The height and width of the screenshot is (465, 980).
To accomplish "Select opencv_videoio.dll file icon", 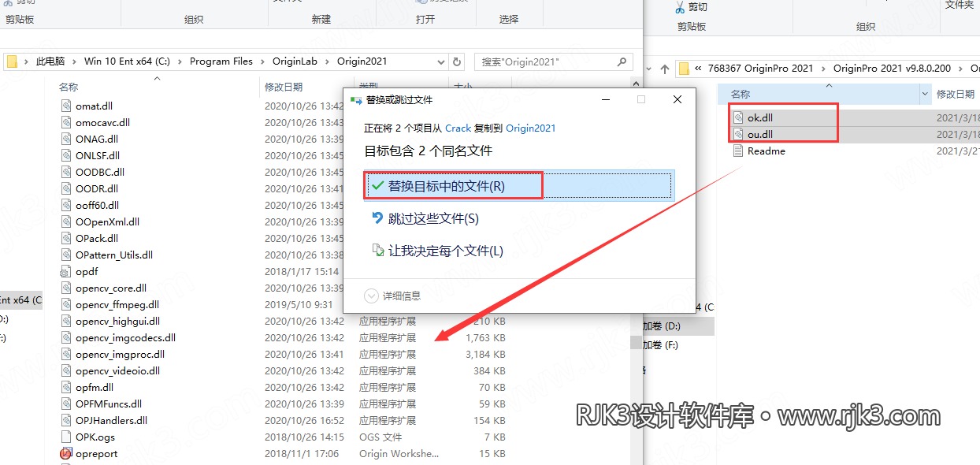I will tap(66, 370).
